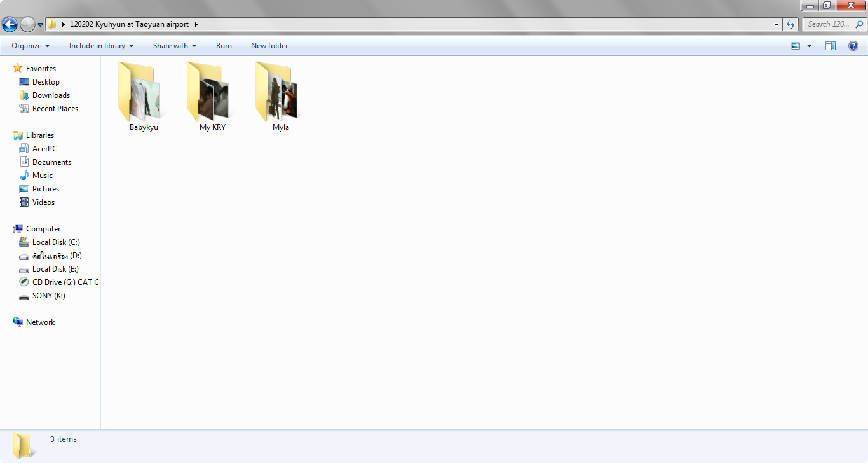The height and width of the screenshot is (463, 868).
Task: Open the Include in library menu
Action: point(101,46)
